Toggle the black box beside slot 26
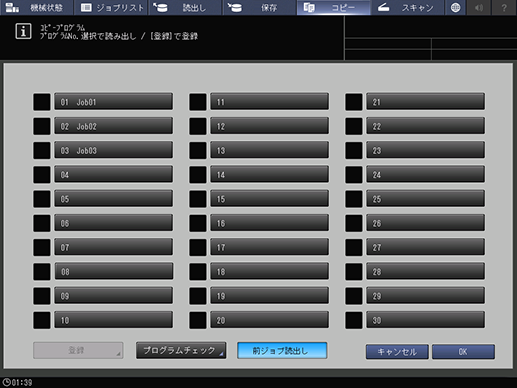517x388 pixels. (x=354, y=223)
